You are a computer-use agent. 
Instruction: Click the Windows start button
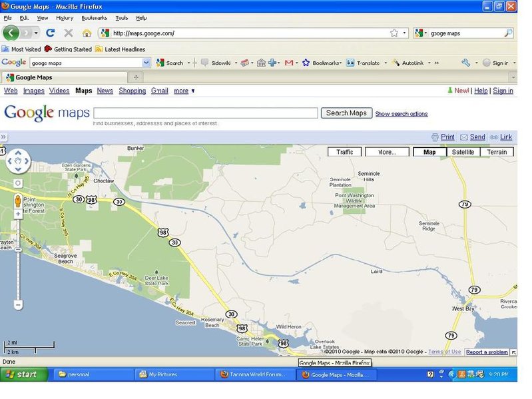(24, 374)
